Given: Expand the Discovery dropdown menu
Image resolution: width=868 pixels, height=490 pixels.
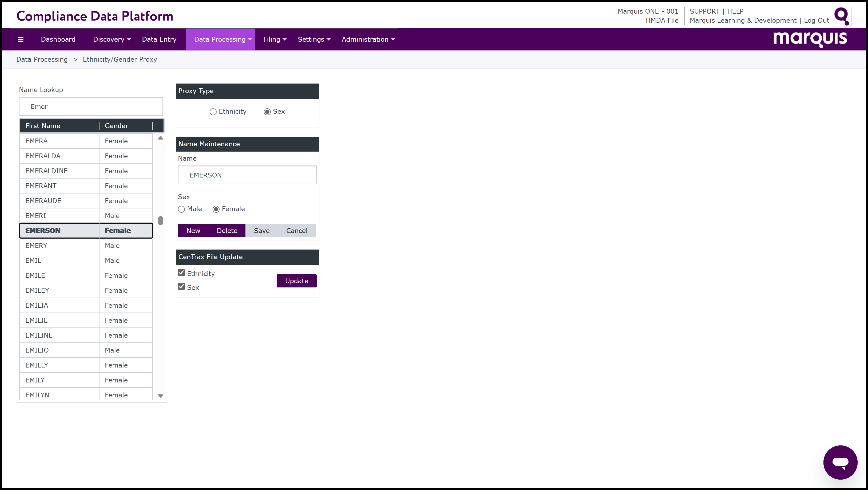Looking at the screenshot, I should click(x=112, y=39).
